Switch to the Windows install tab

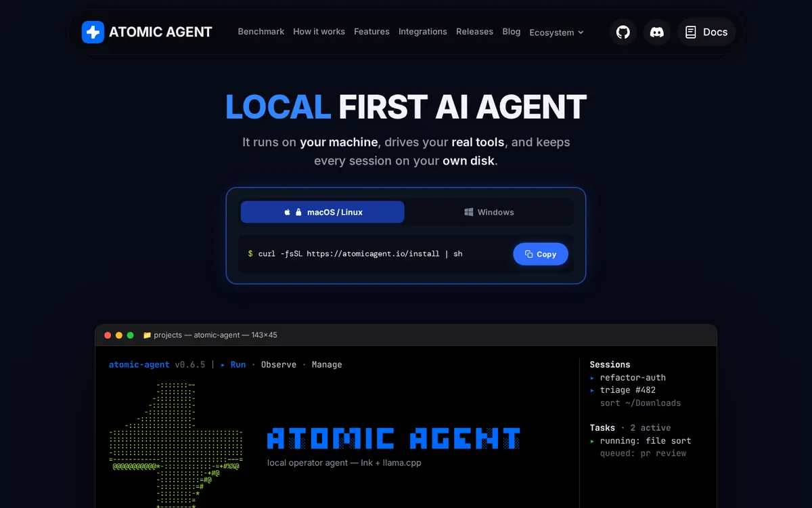click(489, 212)
